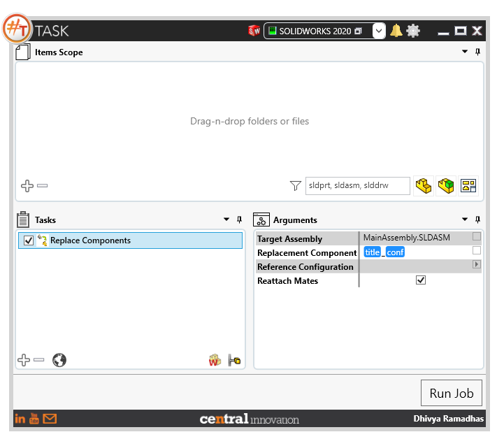504x446 pixels.
Task: Open the SOLIDWORKS 2020 version dropdown
Action: coord(379,31)
